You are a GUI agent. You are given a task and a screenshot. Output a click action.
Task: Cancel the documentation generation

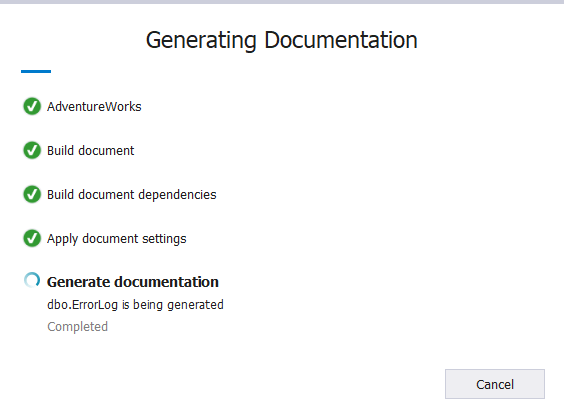pos(495,384)
